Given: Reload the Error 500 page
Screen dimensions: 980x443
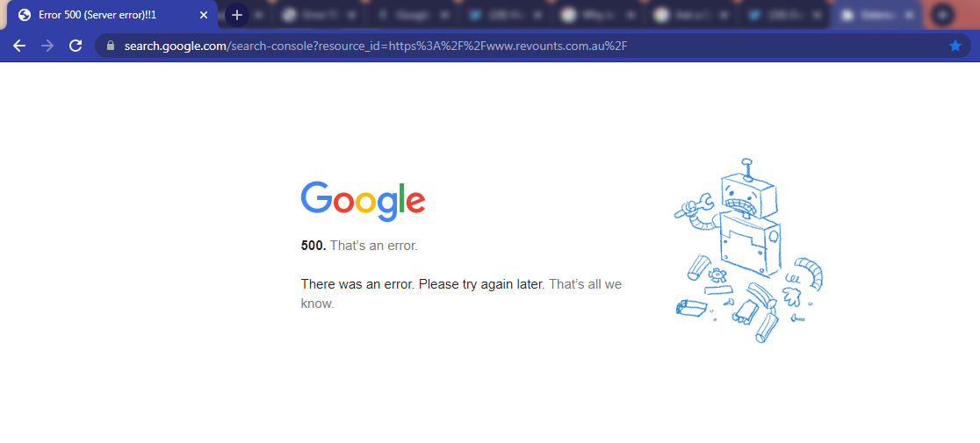Looking at the screenshot, I should [76, 46].
